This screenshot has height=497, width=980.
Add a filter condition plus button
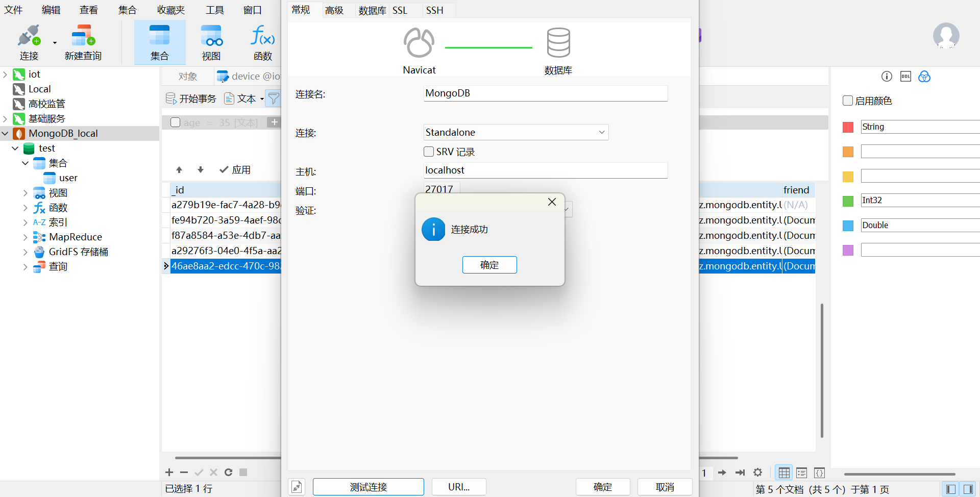point(274,122)
